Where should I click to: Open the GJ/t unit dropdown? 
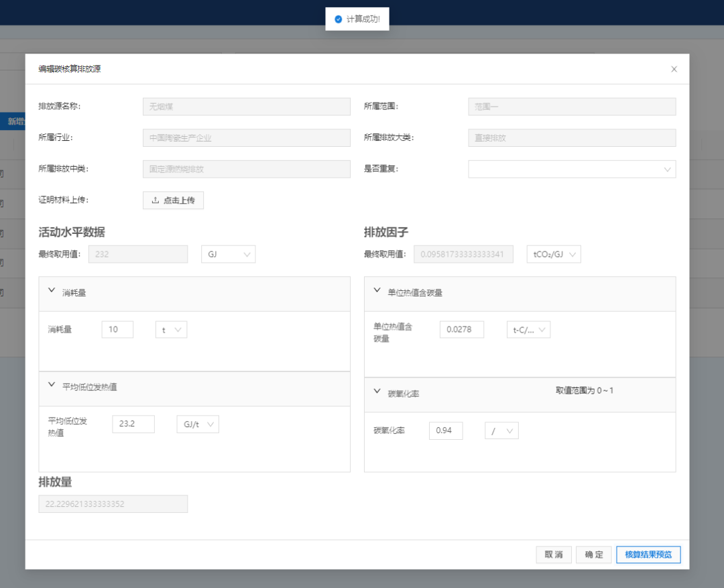197,424
